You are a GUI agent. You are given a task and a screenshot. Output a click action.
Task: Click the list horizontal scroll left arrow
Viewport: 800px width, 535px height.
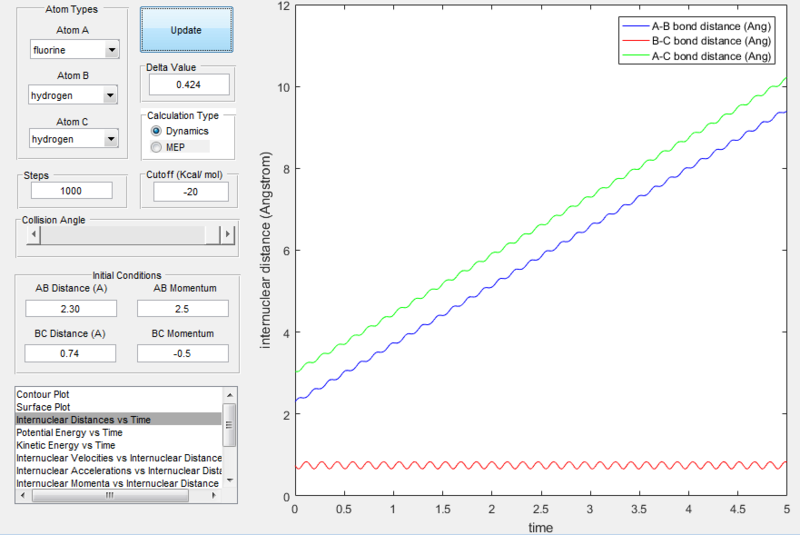(23, 495)
